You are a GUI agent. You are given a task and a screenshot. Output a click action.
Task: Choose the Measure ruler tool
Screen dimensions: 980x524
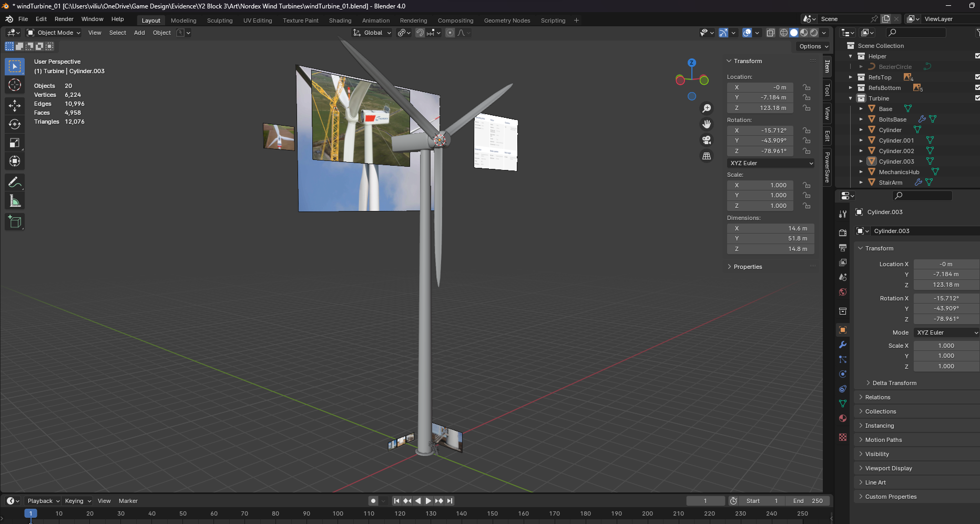[15, 201]
